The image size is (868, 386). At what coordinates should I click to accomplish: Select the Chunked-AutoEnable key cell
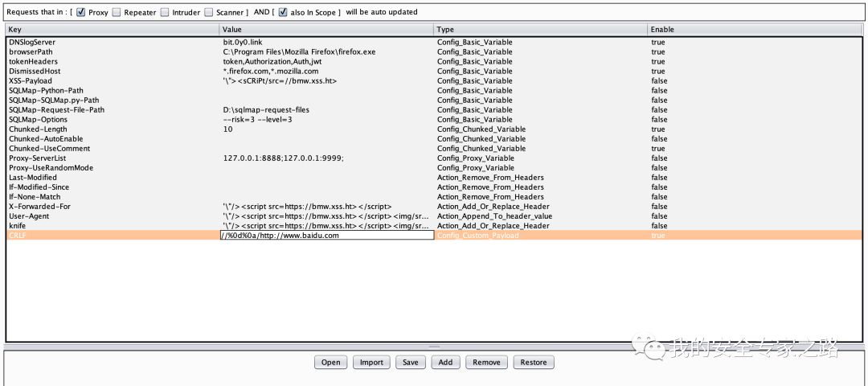(x=113, y=138)
